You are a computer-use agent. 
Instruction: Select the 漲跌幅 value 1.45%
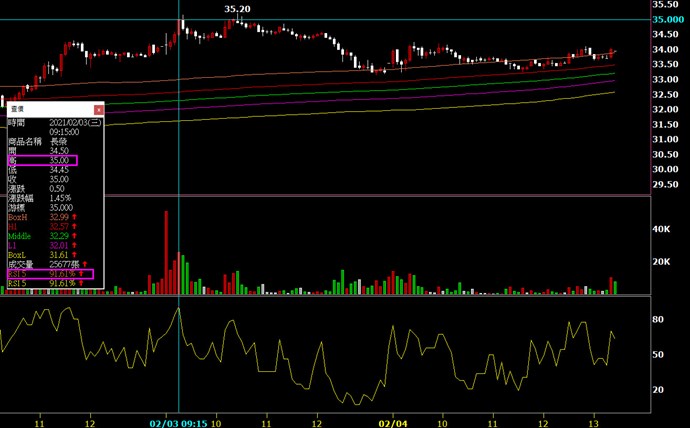coord(60,198)
